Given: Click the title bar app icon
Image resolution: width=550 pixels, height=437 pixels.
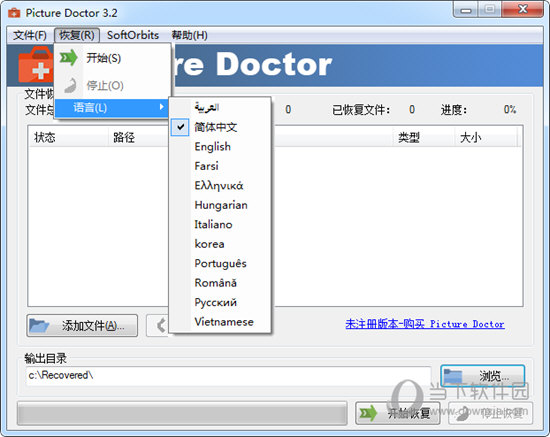Looking at the screenshot, I should 14,13.
